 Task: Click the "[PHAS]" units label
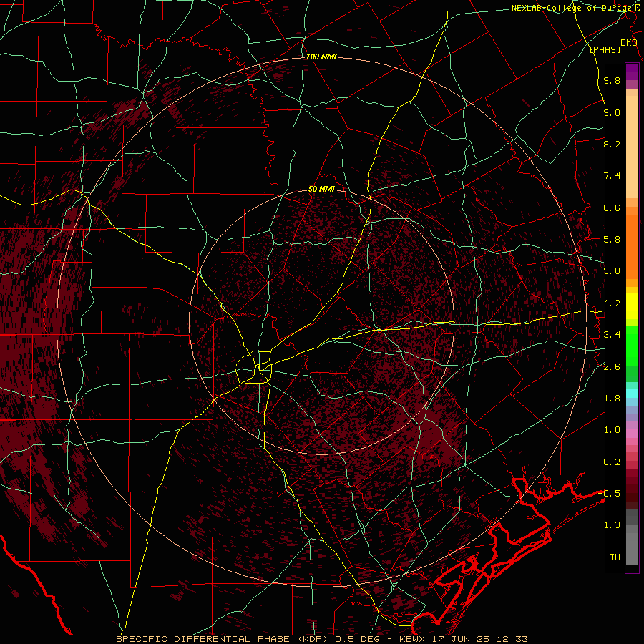605,49
